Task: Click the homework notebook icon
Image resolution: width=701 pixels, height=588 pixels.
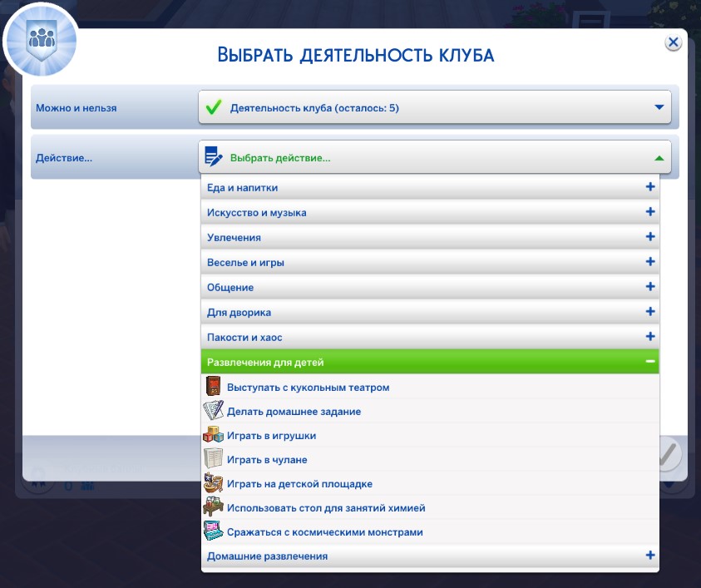Action: (x=214, y=411)
